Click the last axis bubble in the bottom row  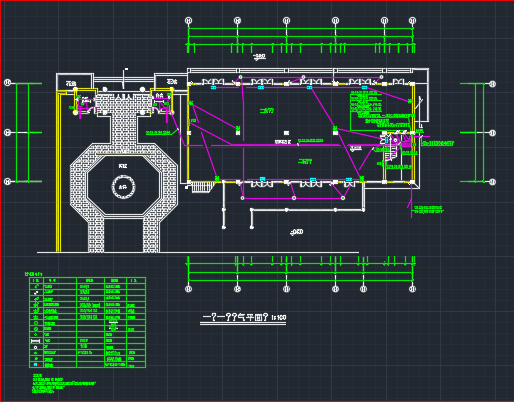point(413,289)
